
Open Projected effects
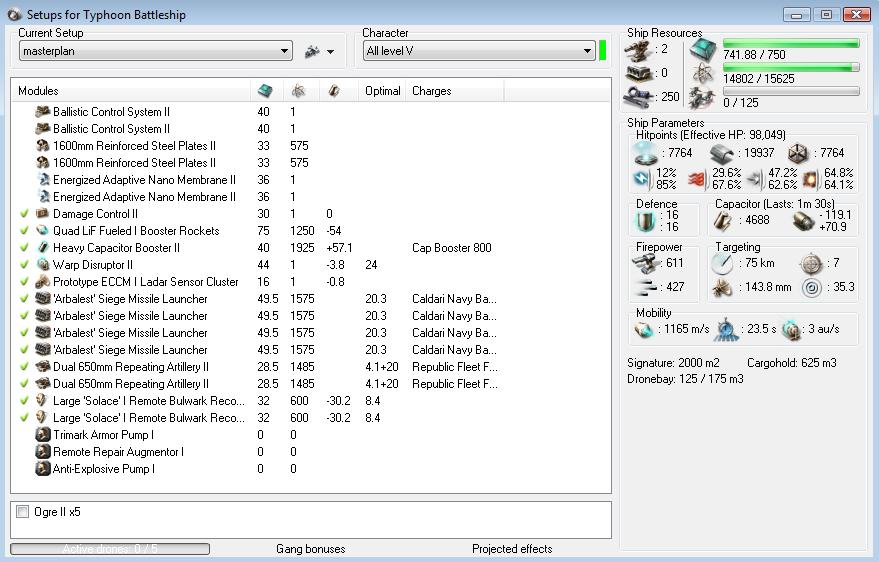pos(511,549)
